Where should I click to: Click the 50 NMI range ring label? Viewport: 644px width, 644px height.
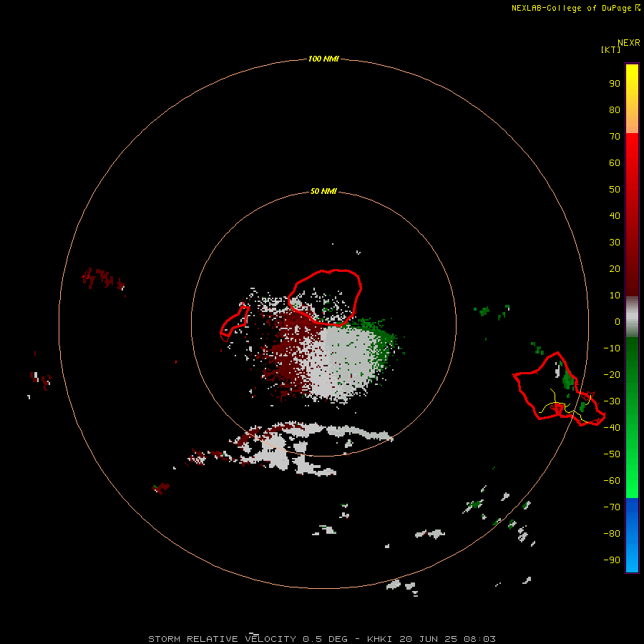[x=323, y=191]
